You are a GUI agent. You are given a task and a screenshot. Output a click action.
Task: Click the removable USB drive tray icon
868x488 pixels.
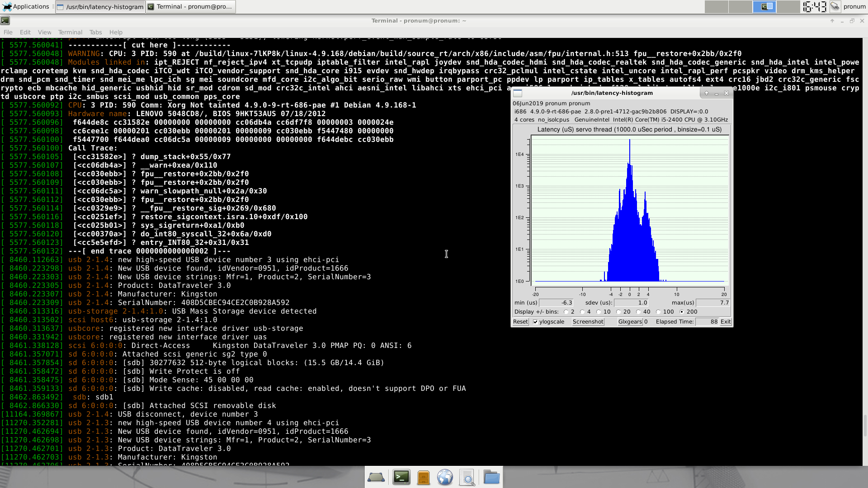click(835, 6)
